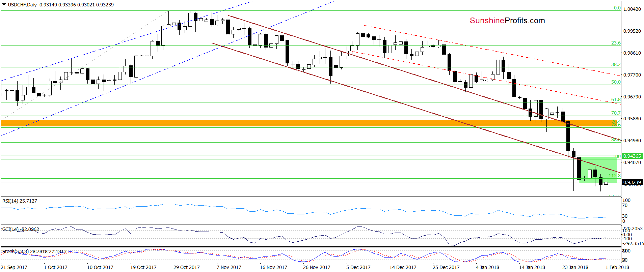
Task: Click the 14 Jan 2018 date label
Action: (x=532, y=267)
